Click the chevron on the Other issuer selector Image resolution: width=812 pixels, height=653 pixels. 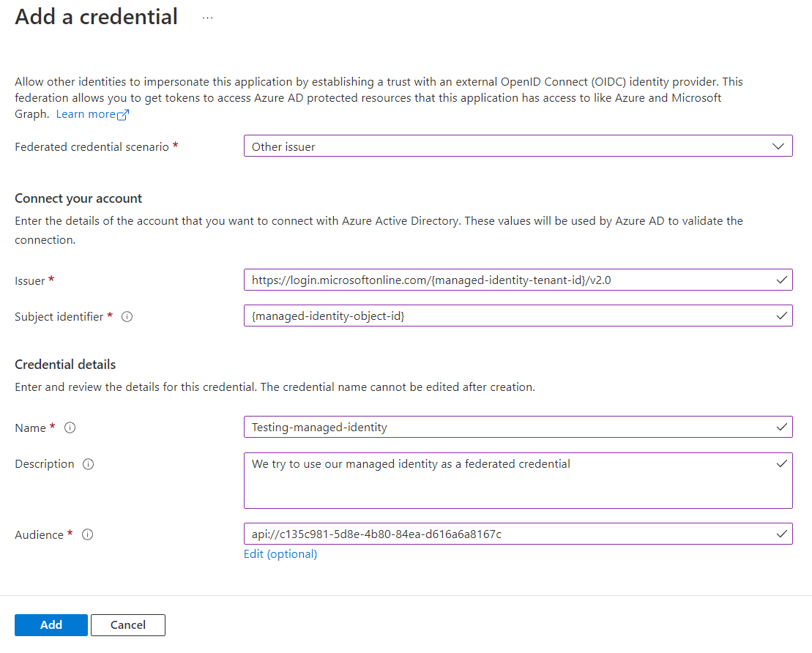pyautogui.click(x=778, y=146)
